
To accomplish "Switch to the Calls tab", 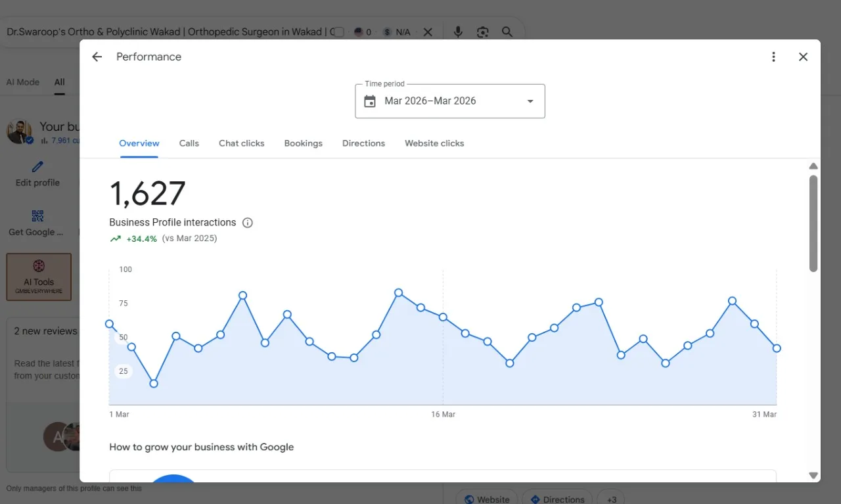I will (x=189, y=143).
